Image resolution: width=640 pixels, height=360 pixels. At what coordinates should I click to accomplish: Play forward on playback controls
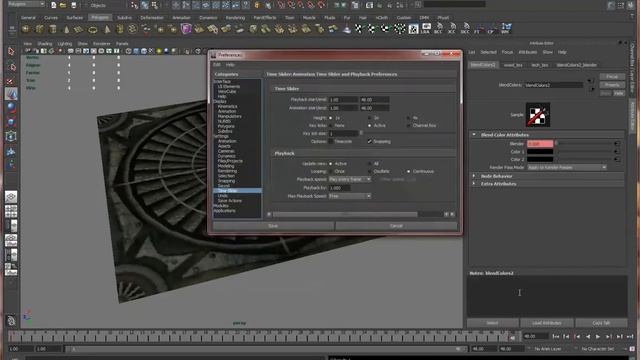click(x=598, y=337)
